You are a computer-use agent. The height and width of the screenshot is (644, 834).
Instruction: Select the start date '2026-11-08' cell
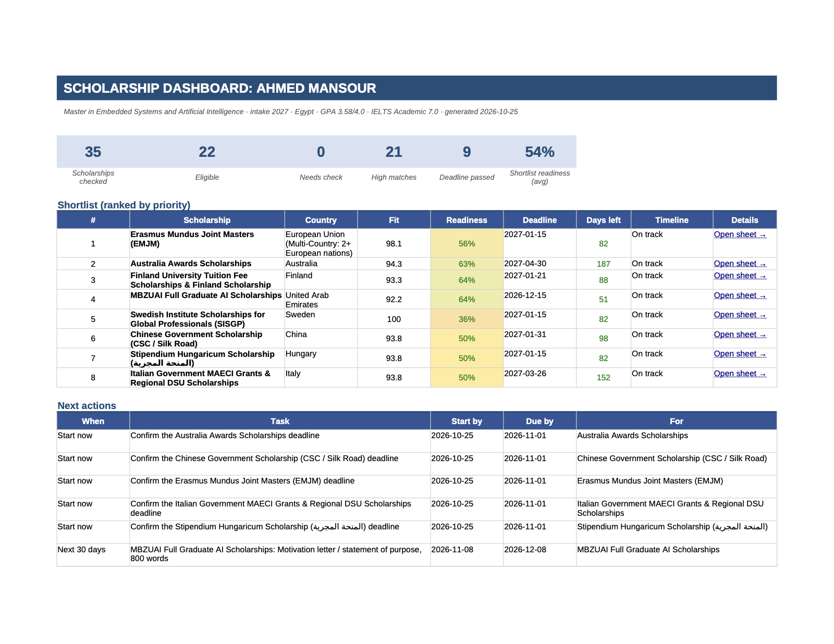tap(467, 554)
